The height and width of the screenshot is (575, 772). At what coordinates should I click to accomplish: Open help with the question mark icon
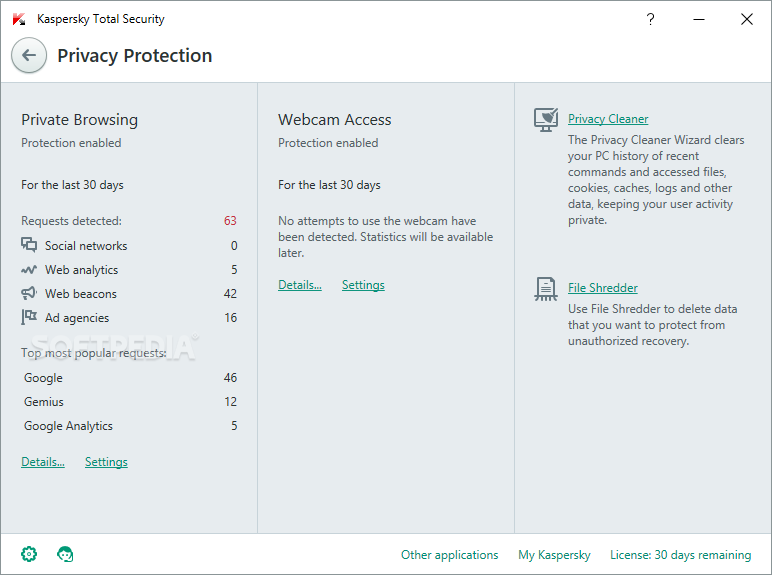(x=650, y=19)
